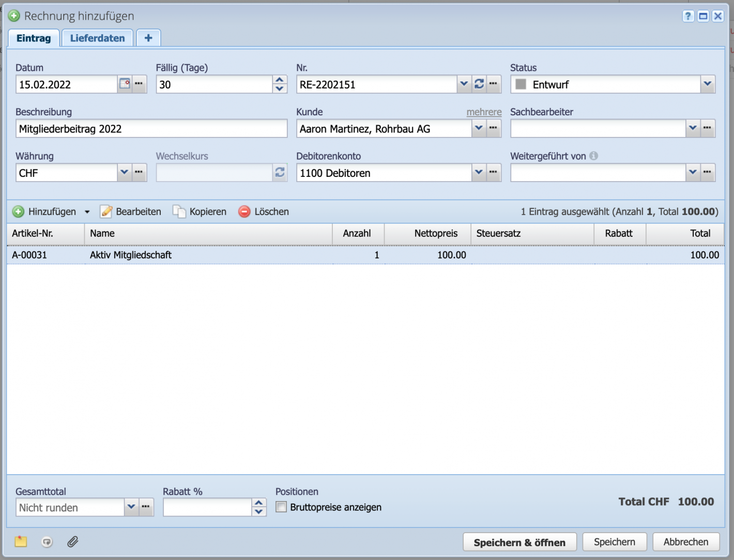The height and width of the screenshot is (560, 734).
Task: Add a note using the sticky note icon
Action: coord(20,541)
